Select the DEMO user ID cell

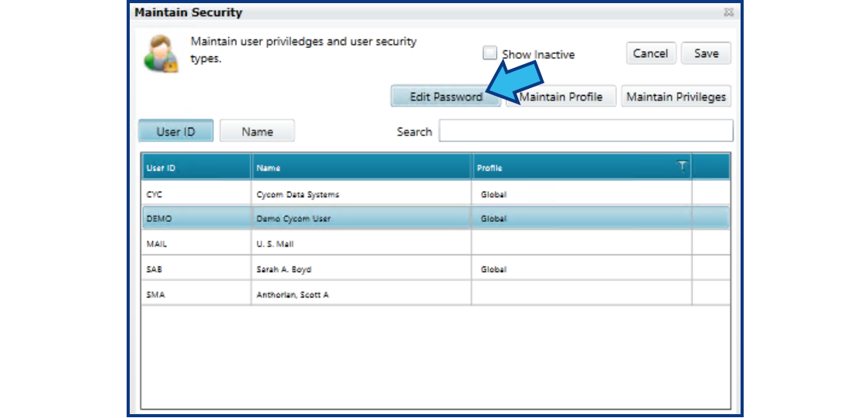pyautogui.click(x=196, y=218)
